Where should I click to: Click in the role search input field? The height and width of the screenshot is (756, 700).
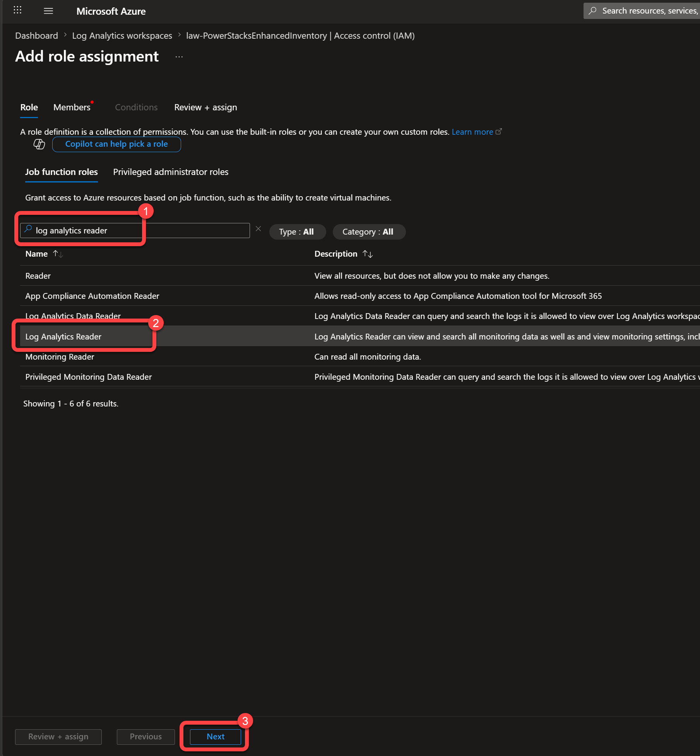135,230
